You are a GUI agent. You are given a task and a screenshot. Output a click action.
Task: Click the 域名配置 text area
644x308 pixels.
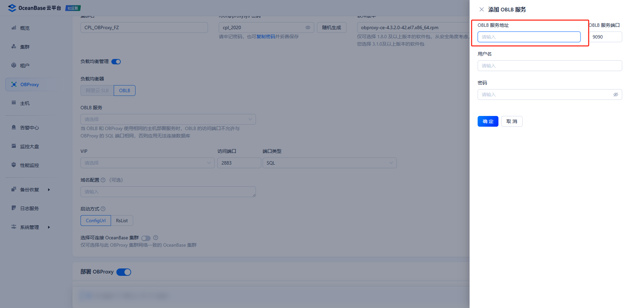click(168, 192)
